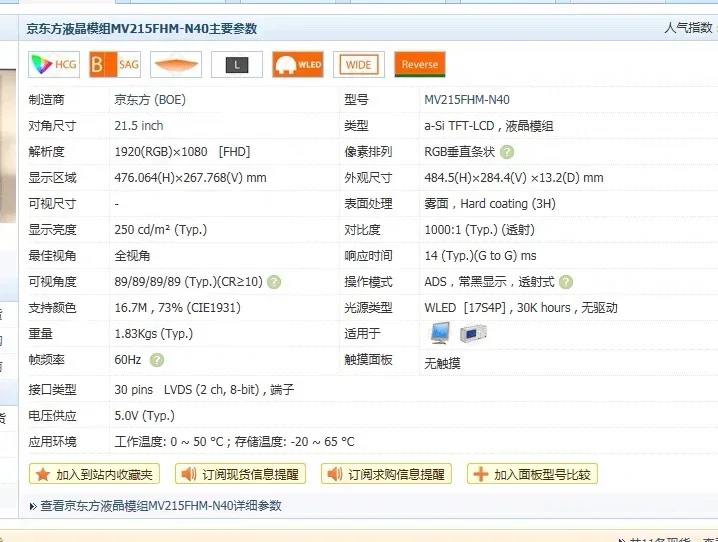Click the WLED backlight badge

coord(298,65)
